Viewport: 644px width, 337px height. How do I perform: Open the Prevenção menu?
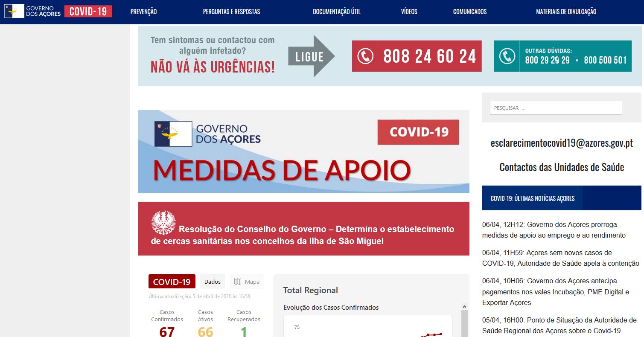click(x=143, y=12)
